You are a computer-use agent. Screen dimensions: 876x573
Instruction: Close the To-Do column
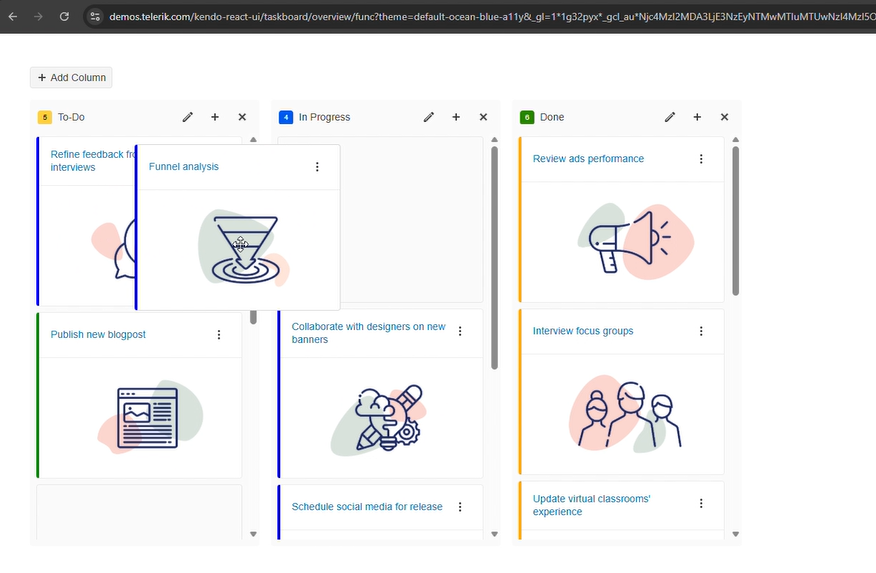[242, 117]
